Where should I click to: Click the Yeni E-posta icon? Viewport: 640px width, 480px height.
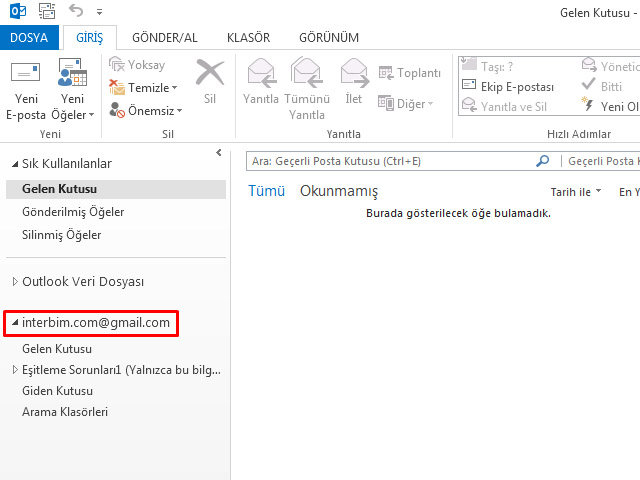click(26, 75)
